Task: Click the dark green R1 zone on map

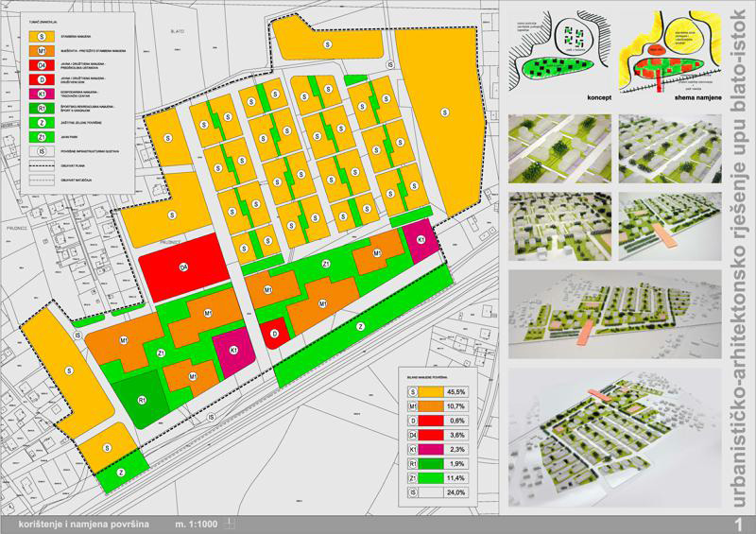Action: (x=142, y=401)
